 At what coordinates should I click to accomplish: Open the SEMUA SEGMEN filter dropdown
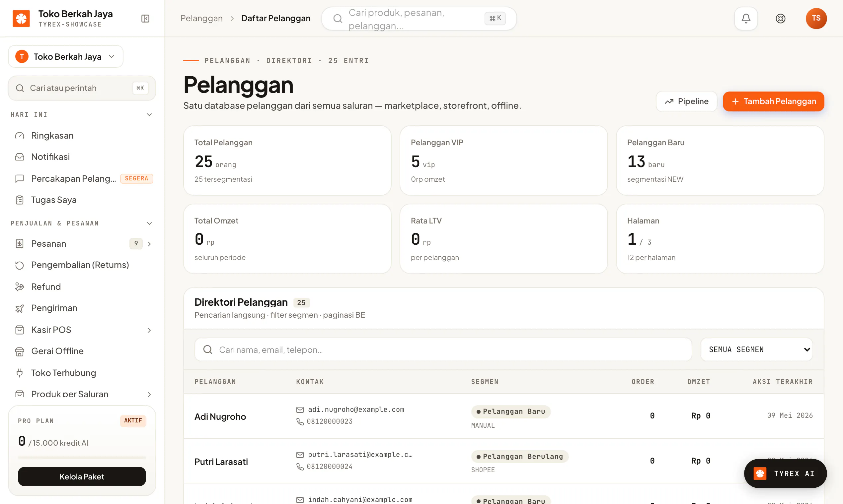pyautogui.click(x=756, y=349)
